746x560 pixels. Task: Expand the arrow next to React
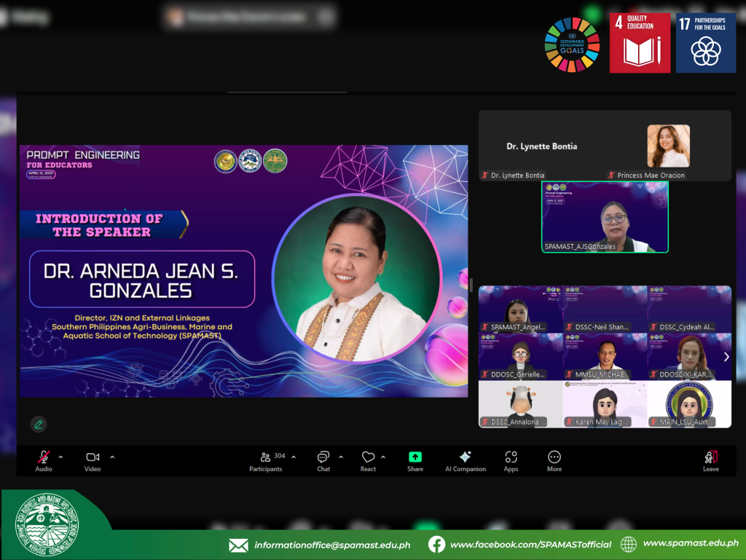pos(383,457)
